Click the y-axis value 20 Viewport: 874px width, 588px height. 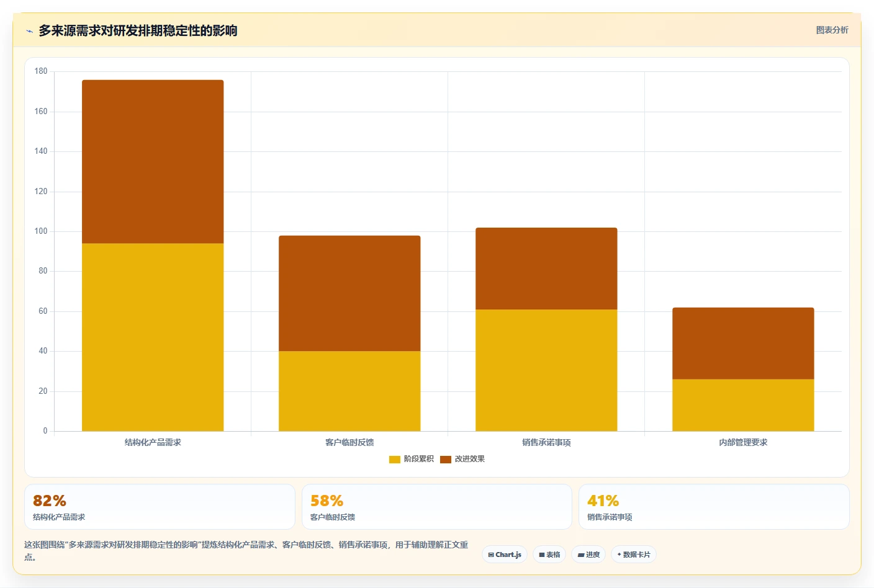(43, 391)
